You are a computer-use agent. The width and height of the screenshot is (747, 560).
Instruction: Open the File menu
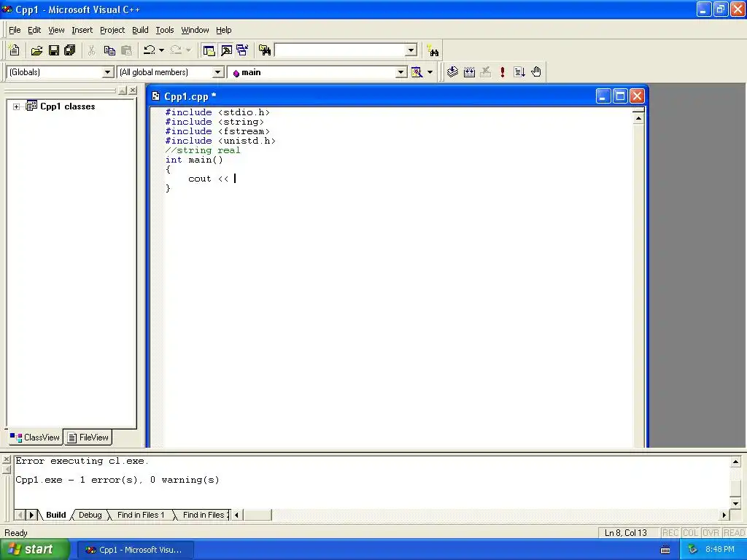(15, 30)
